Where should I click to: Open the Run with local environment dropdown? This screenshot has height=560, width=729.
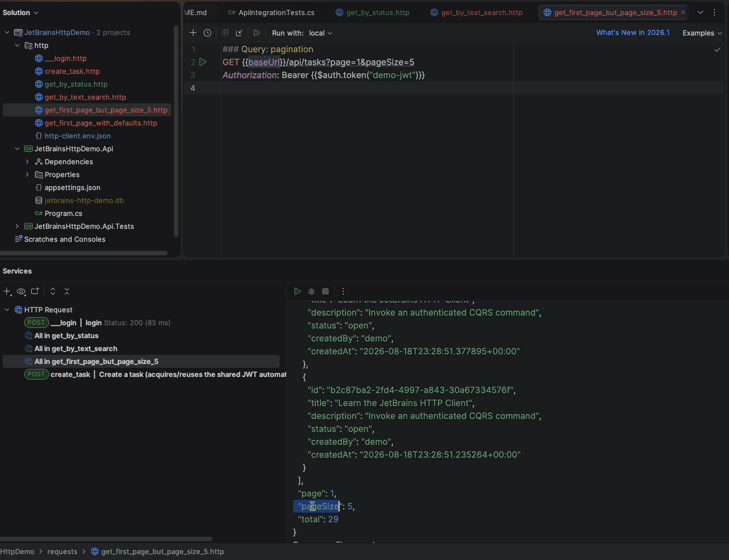(321, 33)
